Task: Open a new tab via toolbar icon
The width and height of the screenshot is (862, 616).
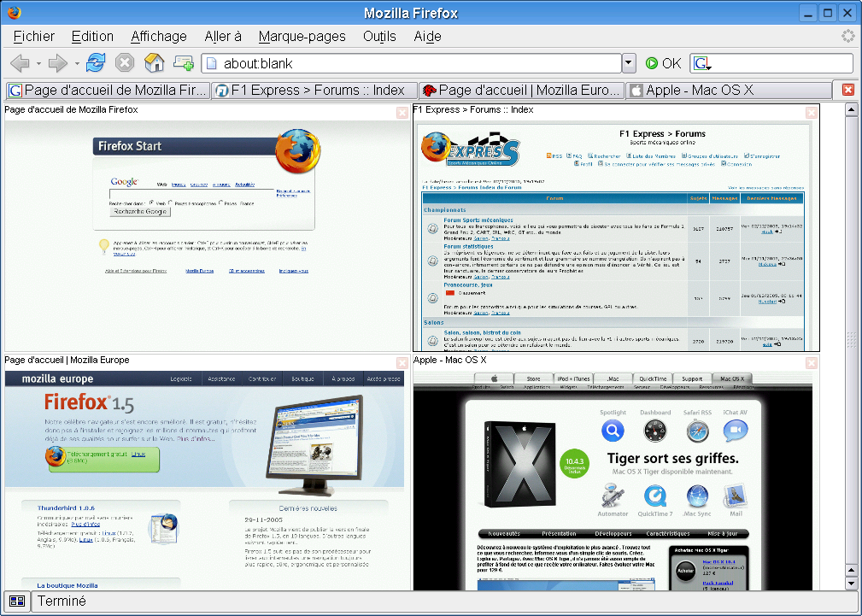Action: pos(184,62)
